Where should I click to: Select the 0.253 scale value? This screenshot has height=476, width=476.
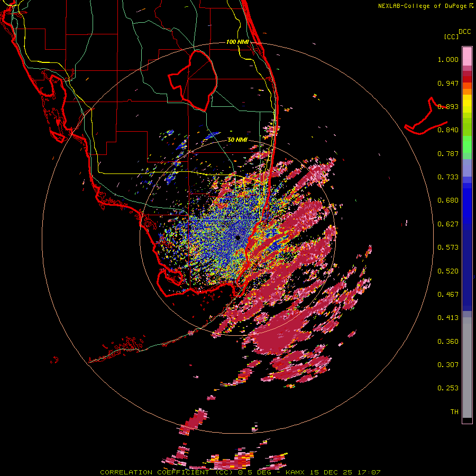(x=448, y=388)
